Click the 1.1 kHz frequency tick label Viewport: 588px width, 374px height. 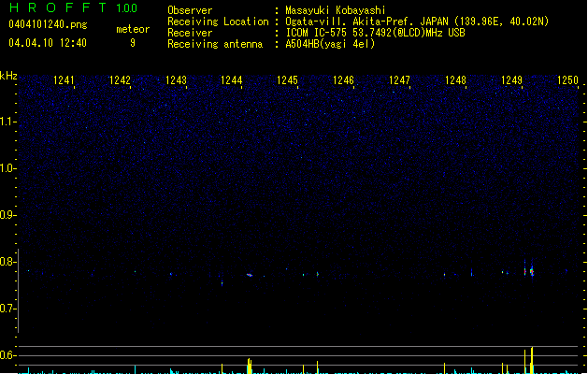point(7,122)
